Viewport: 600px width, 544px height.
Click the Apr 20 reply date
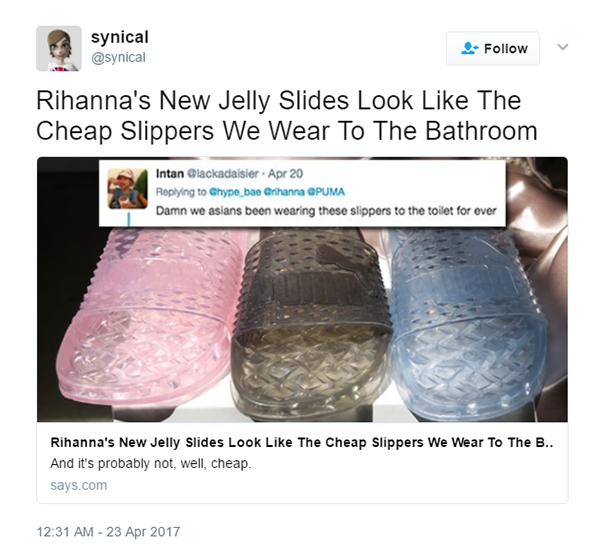point(285,174)
